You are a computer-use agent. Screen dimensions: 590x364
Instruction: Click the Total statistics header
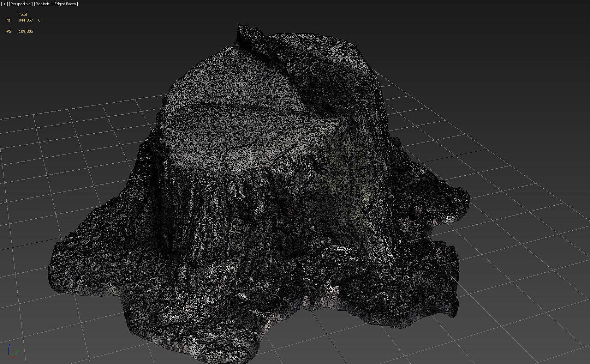(x=23, y=14)
